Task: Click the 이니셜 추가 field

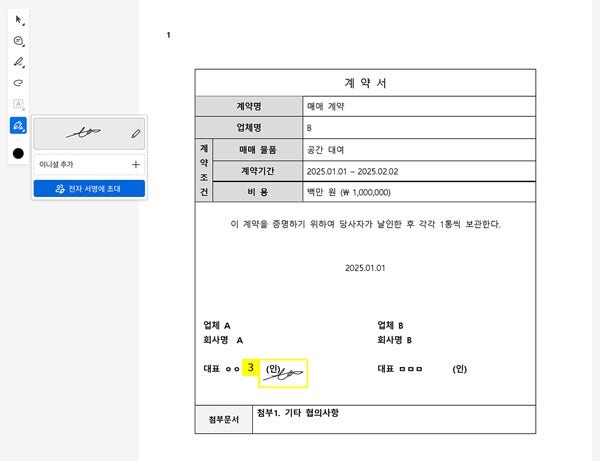Action: pyautogui.click(x=89, y=165)
